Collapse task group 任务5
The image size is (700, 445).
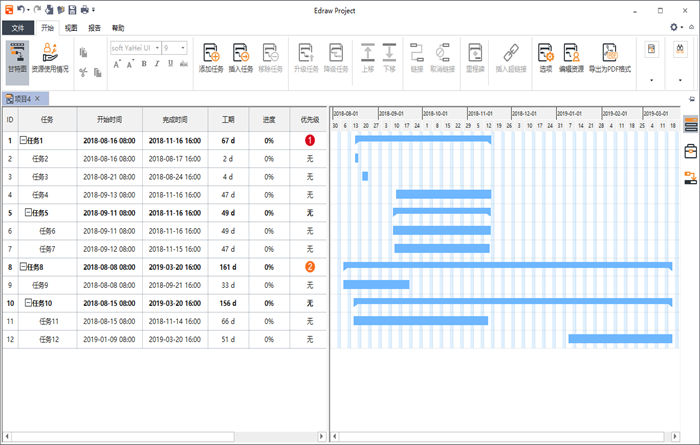click(x=28, y=212)
